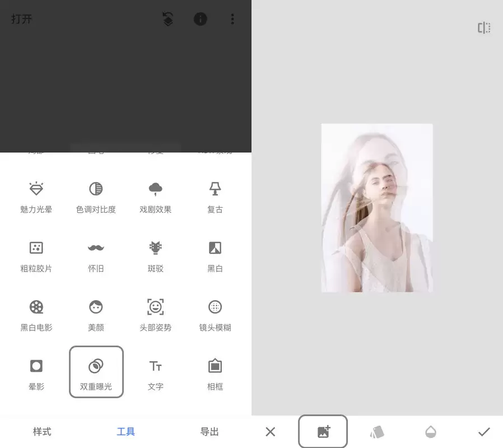The image size is (503, 448).
Task: Open the 文字 text tool
Action: click(155, 375)
